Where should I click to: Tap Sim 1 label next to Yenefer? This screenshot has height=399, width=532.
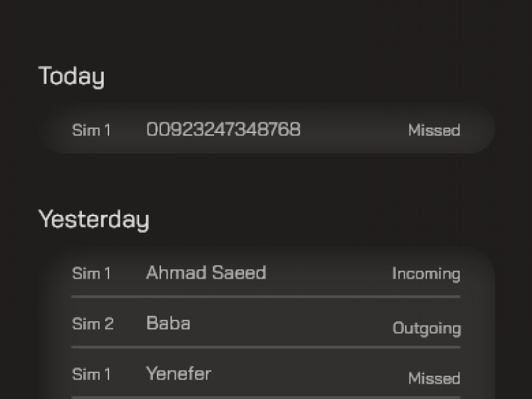[91, 374]
